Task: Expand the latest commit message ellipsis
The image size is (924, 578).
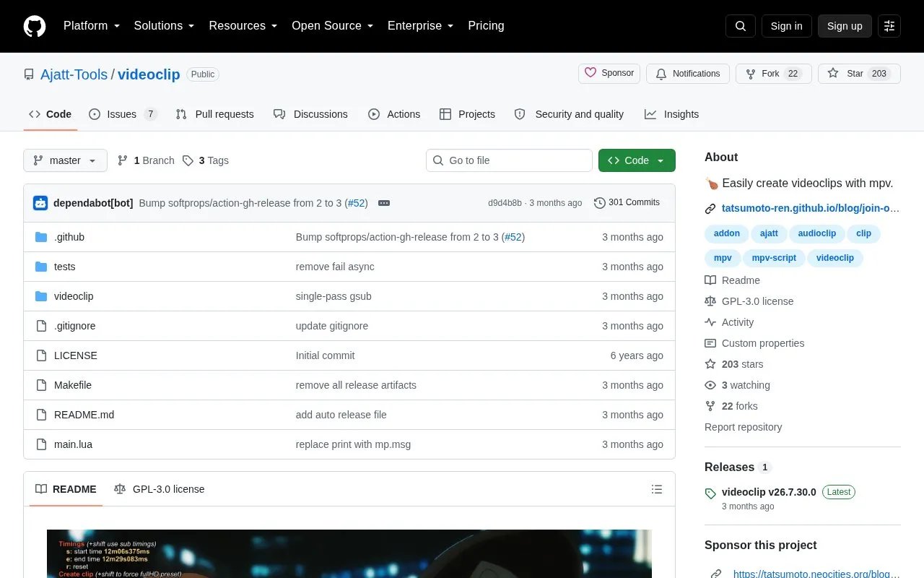Action: pyautogui.click(x=384, y=203)
